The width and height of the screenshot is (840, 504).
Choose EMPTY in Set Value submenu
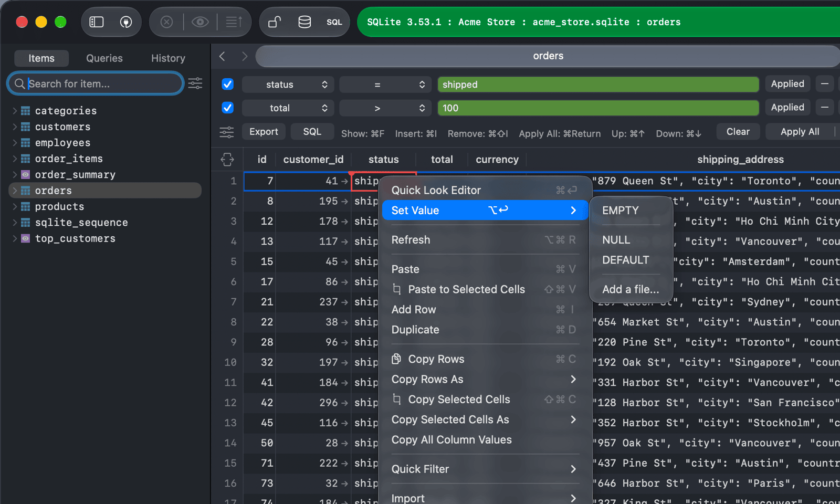pyautogui.click(x=631, y=211)
